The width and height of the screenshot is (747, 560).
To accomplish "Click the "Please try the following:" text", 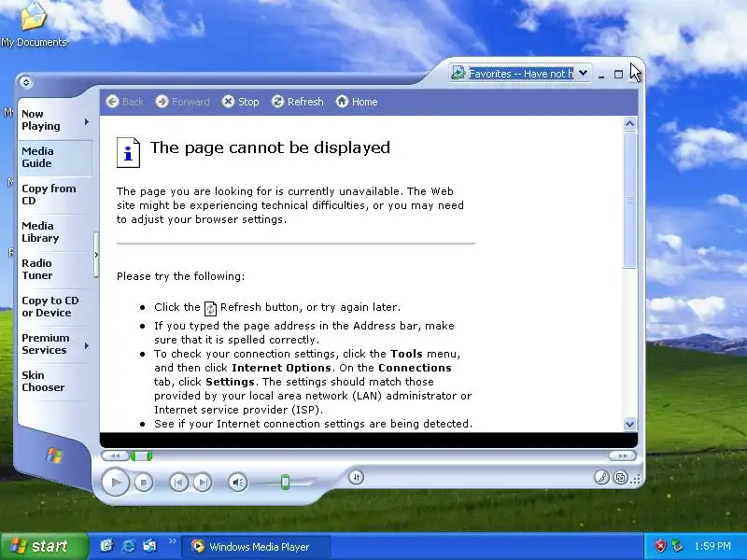I will [x=180, y=276].
